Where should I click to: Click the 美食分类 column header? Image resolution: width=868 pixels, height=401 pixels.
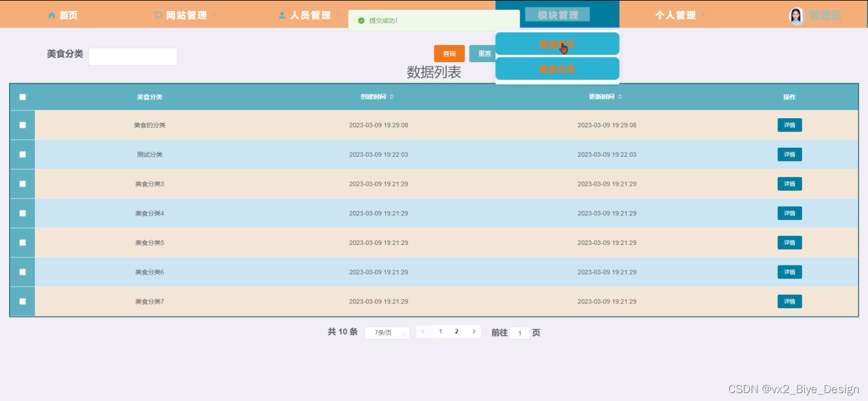pos(149,97)
